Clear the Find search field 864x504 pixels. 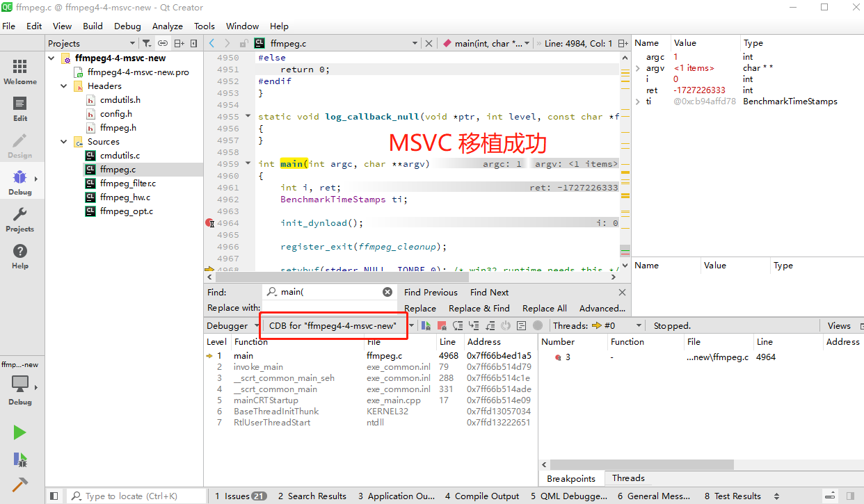[387, 292]
